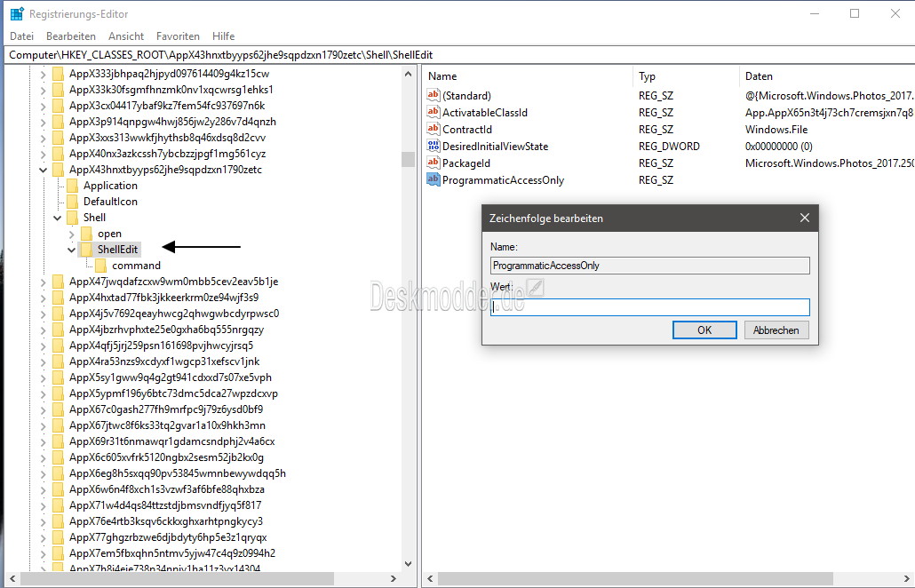The image size is (915, 588).
Task: Click the registry path address bar
Action: pyautogui.click(x=457, y=55)
